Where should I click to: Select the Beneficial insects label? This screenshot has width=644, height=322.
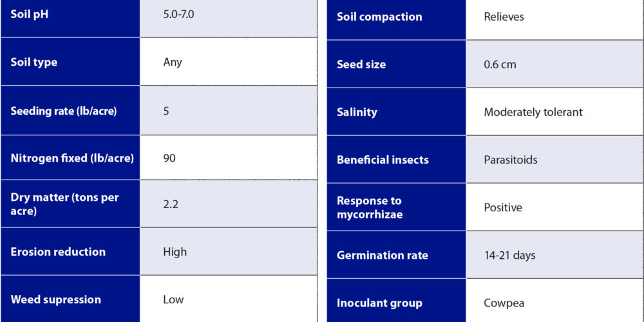383,160
